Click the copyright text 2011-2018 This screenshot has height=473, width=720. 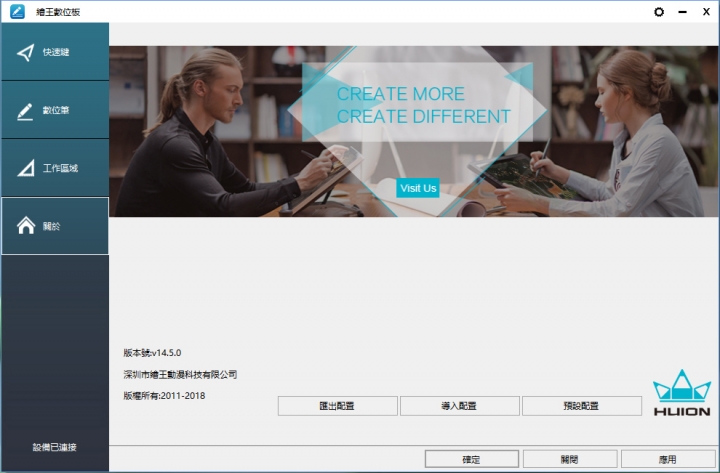(x=164, y=396)
